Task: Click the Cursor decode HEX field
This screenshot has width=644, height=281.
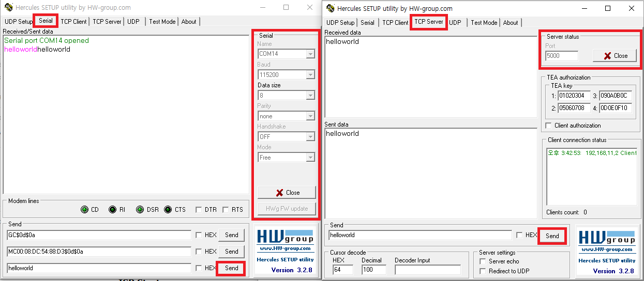Action: (342, 270)
